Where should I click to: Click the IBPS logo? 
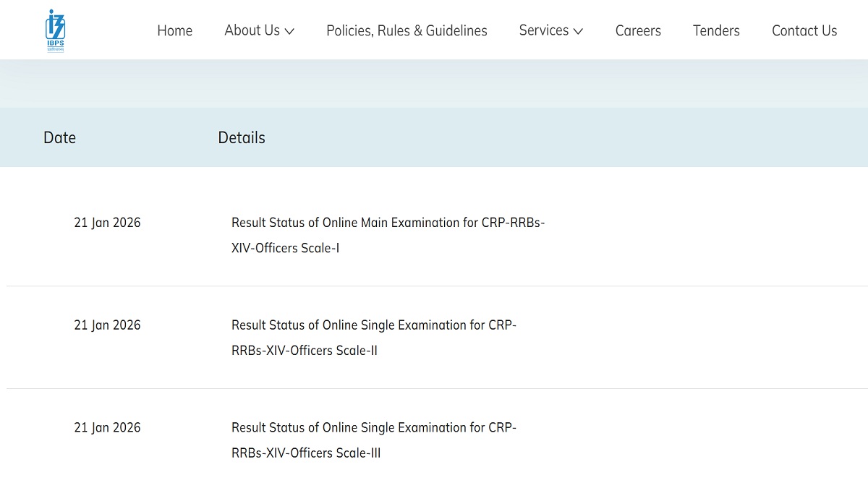[x=55, y=30]
